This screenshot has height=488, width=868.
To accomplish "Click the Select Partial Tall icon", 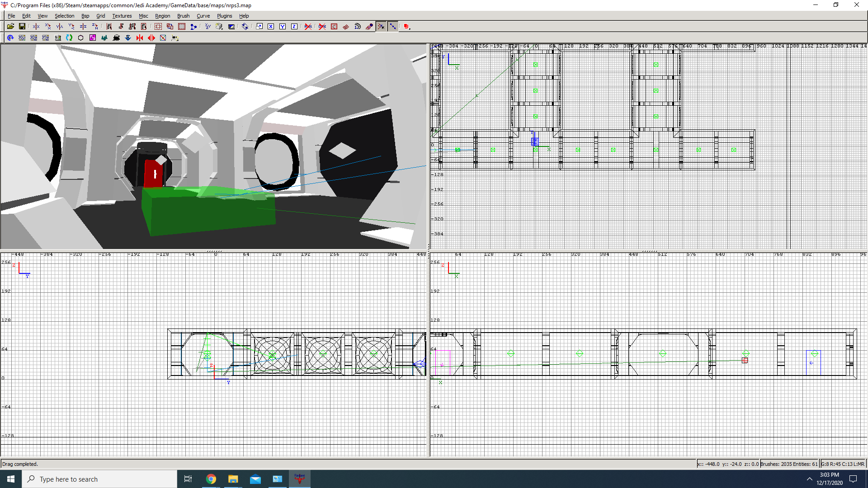I will [x=132, y=27].
